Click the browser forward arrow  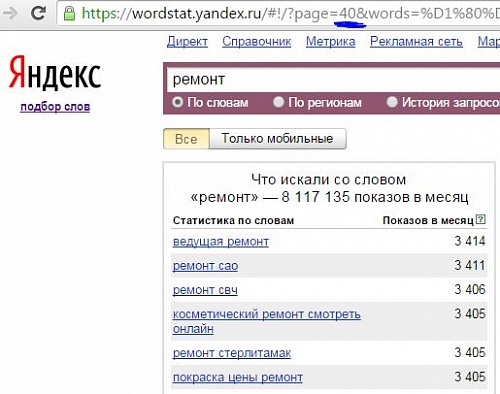tap(11, 13)
